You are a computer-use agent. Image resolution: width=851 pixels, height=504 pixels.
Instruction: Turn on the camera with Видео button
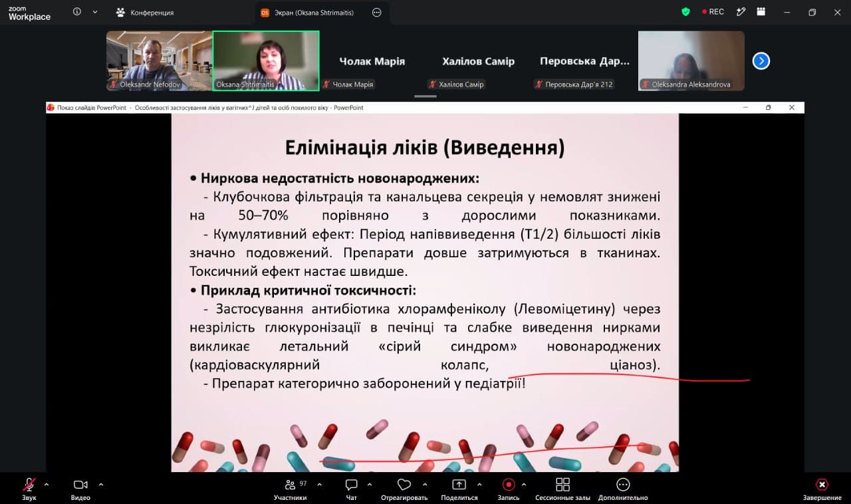pos(80,488)
